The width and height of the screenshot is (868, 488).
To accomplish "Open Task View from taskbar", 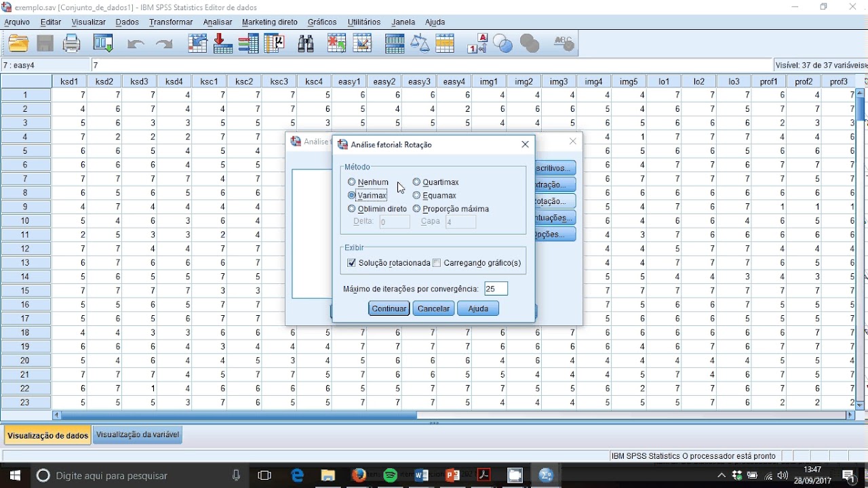I will pos(265,475).
